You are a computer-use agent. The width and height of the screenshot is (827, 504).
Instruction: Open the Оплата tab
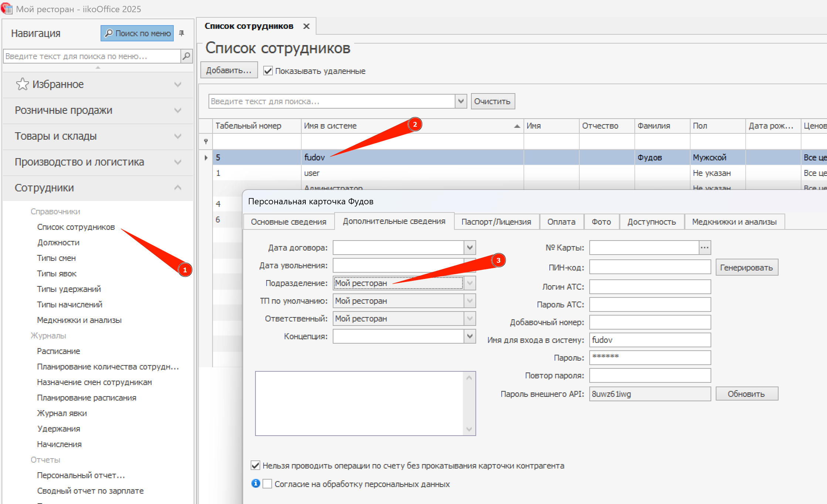tap(561, 222)
